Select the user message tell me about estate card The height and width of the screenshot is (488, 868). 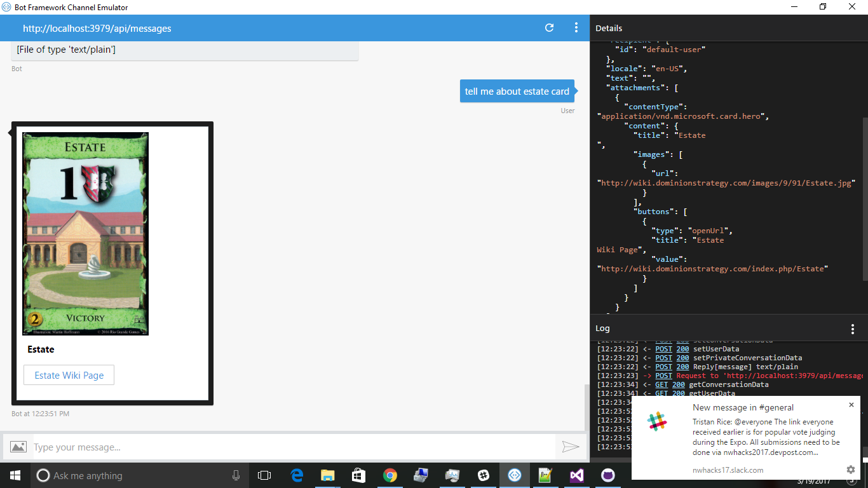point(517,91)
